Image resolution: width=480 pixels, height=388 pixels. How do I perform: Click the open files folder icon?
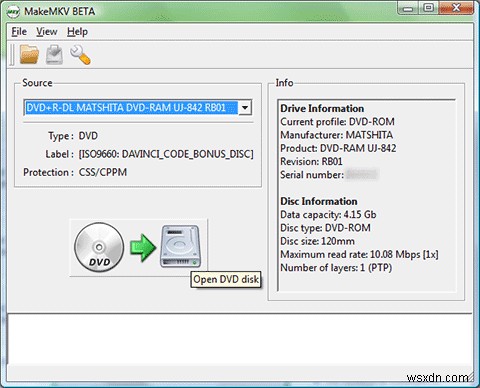point(29,54)
